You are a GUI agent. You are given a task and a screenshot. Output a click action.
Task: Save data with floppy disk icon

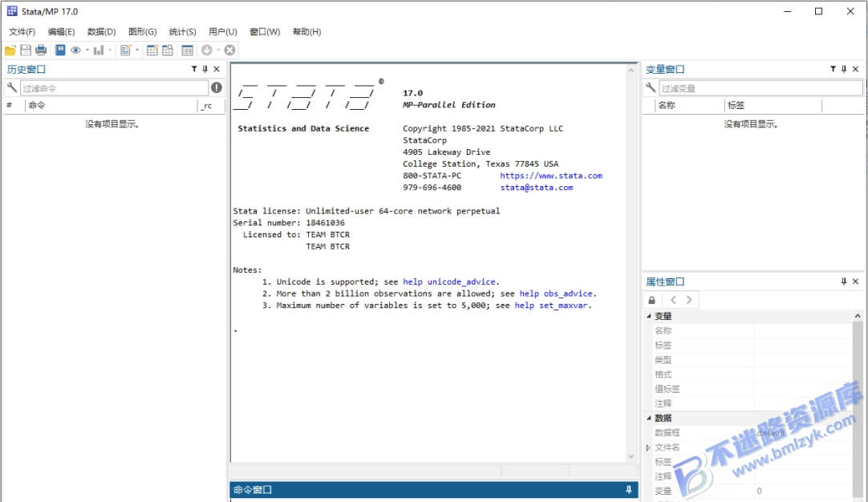click(x=26, y=51)
